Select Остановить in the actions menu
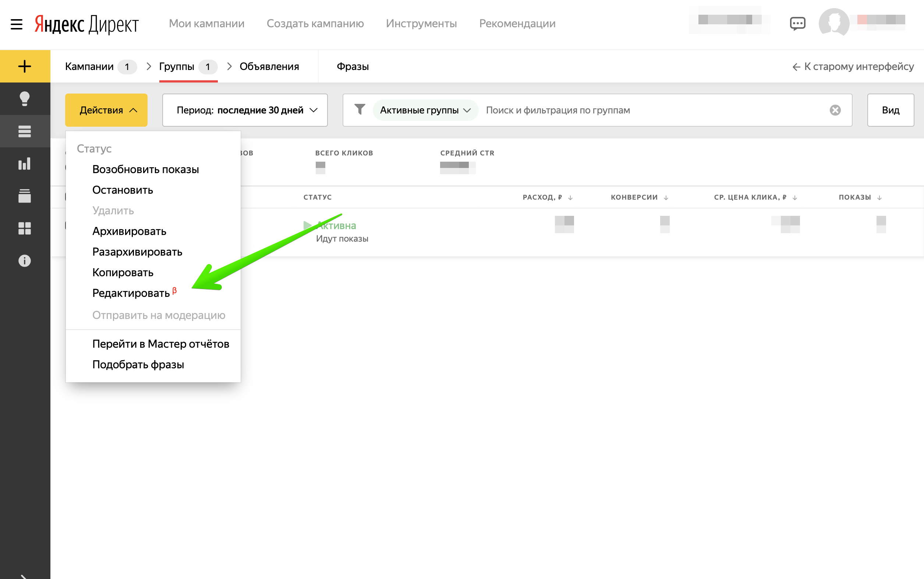Image resolution: width=924 pixels, height=579 pixels. tap(123, 190)
